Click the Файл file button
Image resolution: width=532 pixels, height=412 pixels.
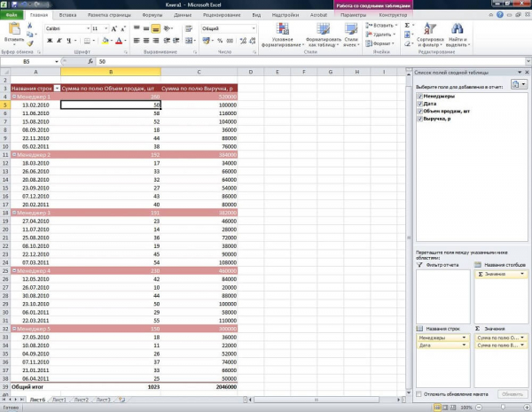pos(12,15)
